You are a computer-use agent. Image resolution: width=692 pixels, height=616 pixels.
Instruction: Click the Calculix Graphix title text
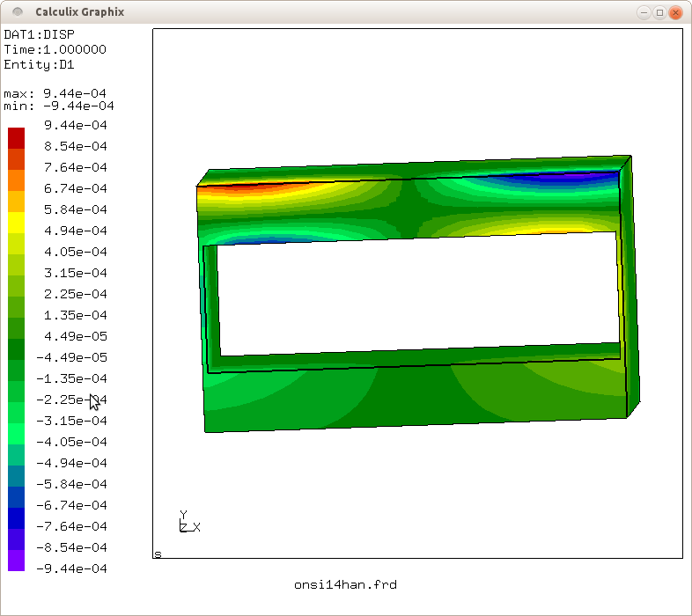click(80, 12)
